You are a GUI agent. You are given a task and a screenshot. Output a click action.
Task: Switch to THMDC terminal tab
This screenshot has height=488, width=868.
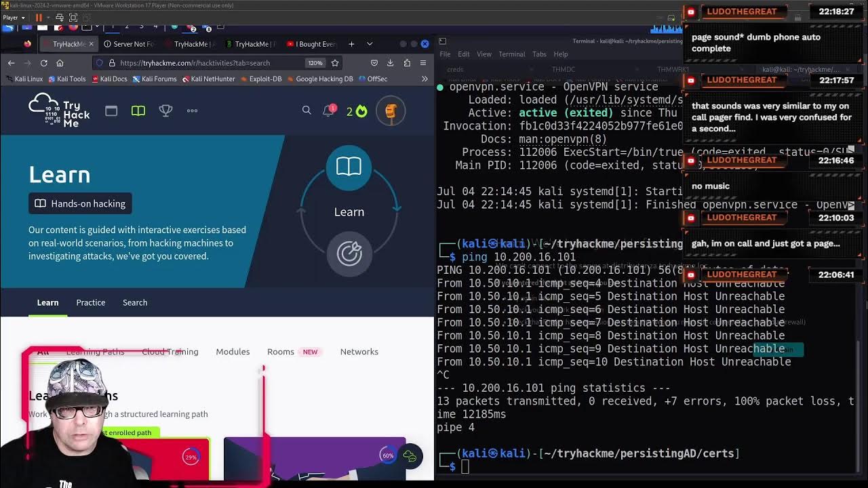click(x=564, y=69)
